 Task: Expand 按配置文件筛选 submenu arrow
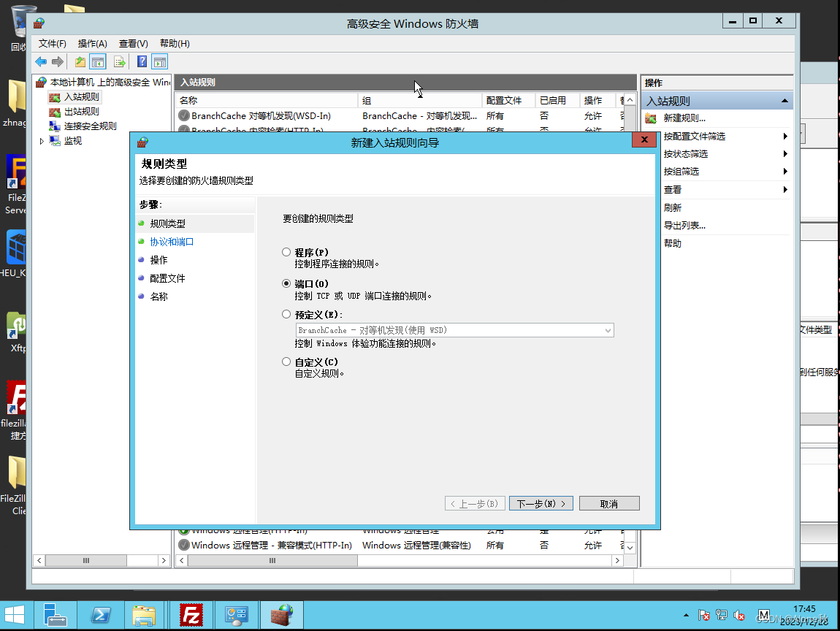click(784, 136)
